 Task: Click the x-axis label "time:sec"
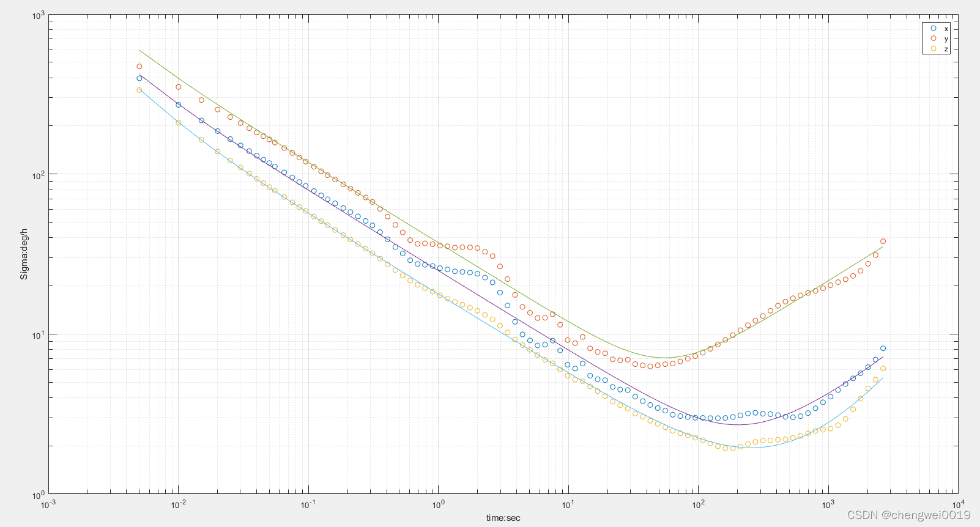point(503,518)
